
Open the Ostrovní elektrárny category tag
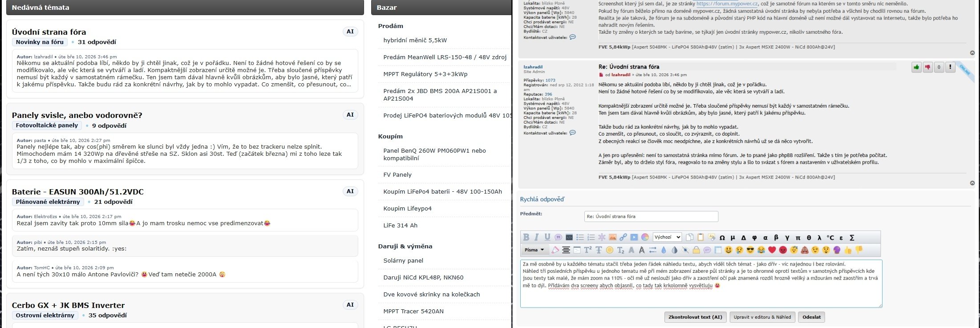(x=45, y=316)
